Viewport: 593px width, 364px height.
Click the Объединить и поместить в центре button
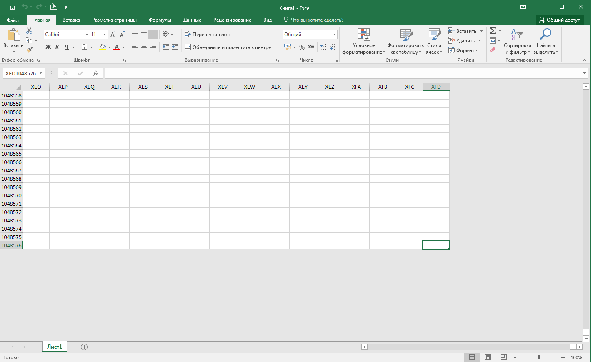tap(231, 47)
